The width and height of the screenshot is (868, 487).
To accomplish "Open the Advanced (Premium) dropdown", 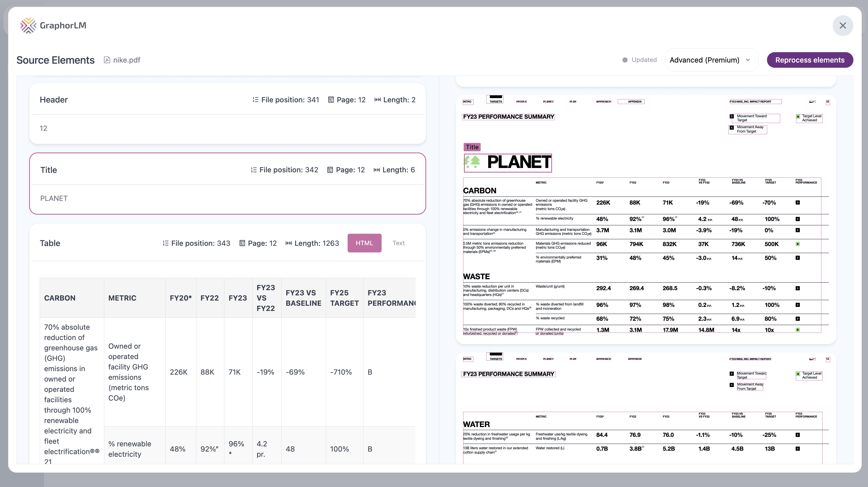I will pyautogui.click(x=711, y=60).
